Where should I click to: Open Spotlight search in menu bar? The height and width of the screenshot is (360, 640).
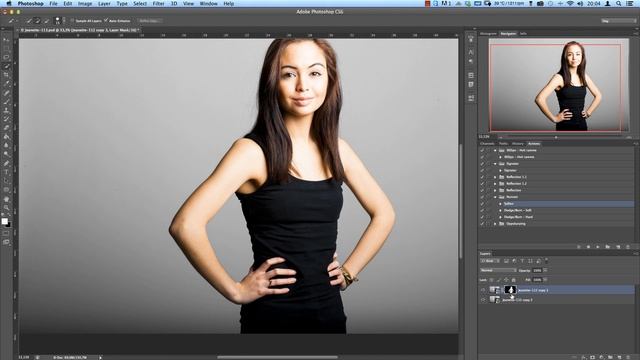point(619,4)
